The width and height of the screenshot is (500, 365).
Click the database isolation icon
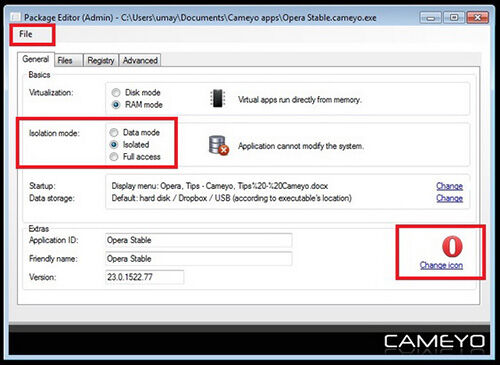[x=219, y=145]
